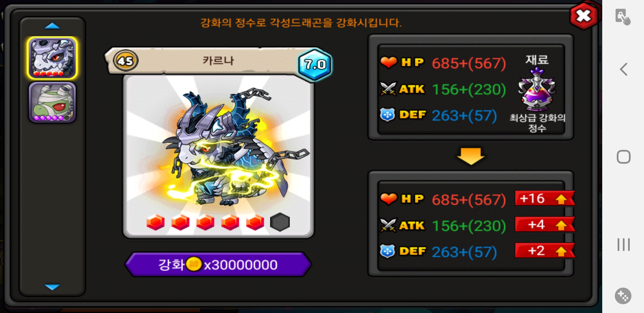Tap the purple 강화 x30000000 button

coord(218,265)
